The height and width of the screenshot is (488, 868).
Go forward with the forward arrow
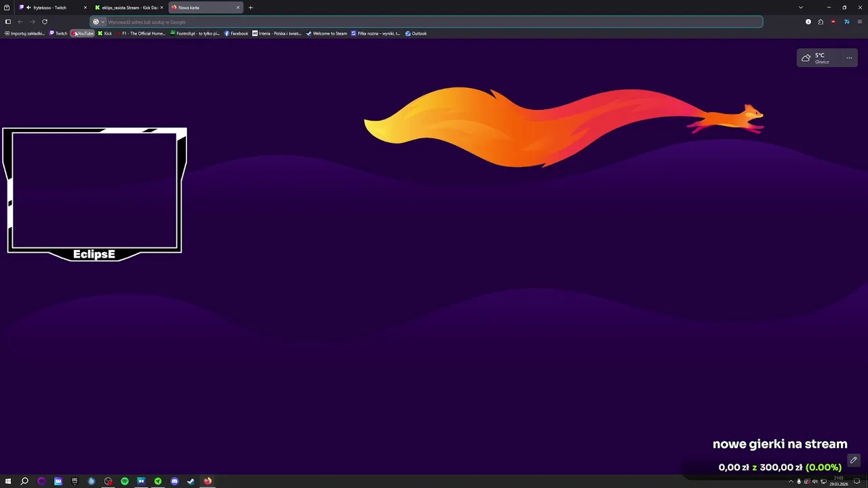pos(32,22)
